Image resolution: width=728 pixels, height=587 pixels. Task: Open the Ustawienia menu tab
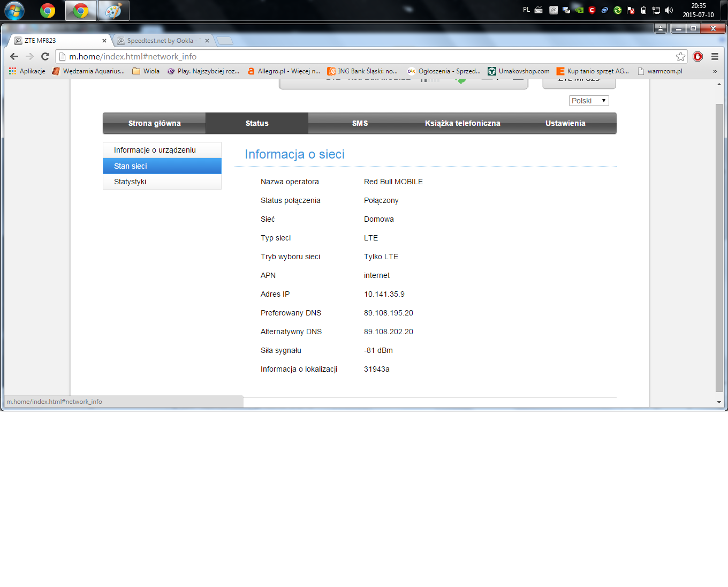[x=565, y=123]
